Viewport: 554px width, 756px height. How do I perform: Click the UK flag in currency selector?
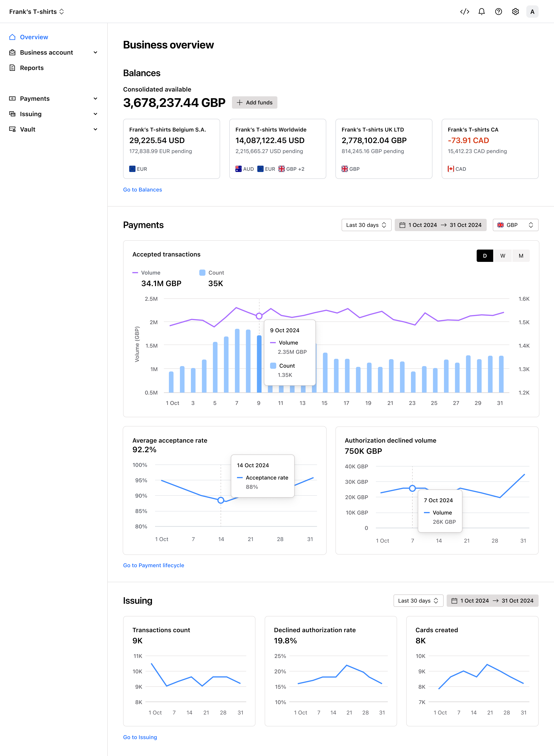pyautogui.click(x=500, y=225)
